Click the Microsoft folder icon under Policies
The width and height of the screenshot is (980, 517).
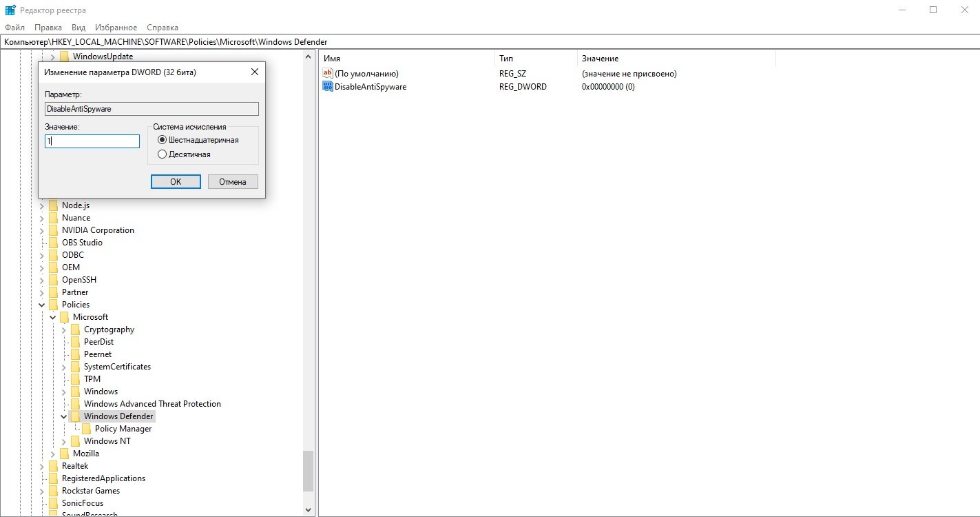(x=65, y=317)
